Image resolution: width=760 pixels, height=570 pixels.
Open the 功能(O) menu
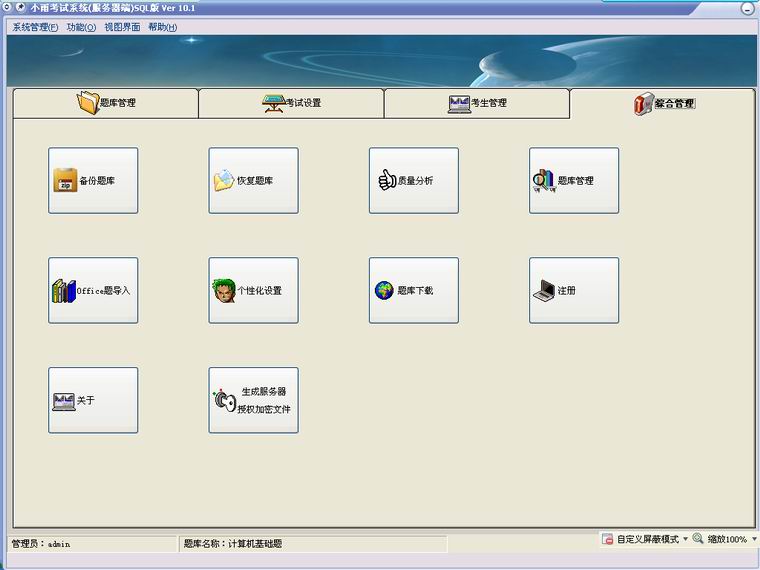click(x=81, y=27)
